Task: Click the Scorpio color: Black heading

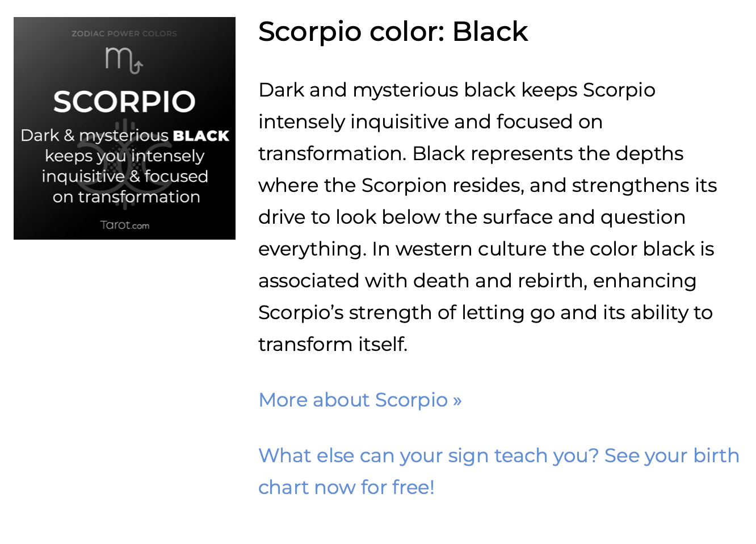Action: click(393, 31)
